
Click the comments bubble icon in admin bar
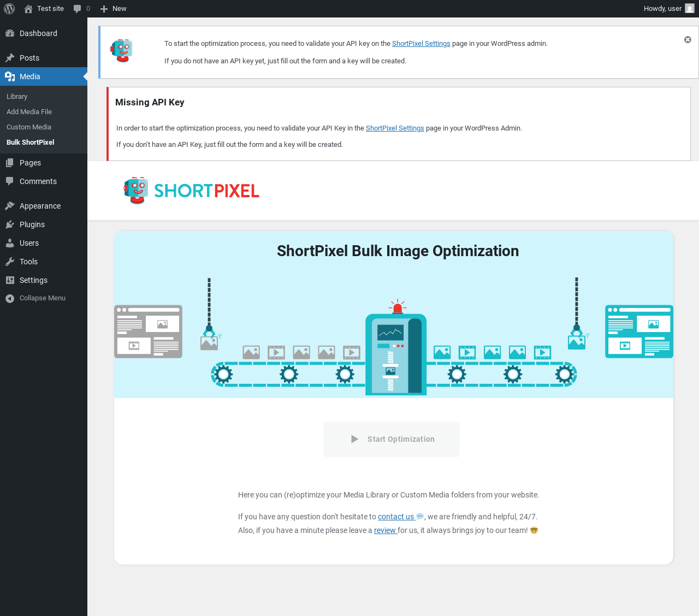(x=78, y=9)
